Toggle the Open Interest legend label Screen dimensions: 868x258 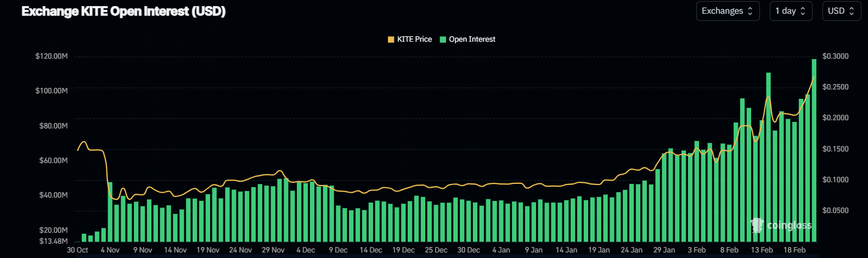[472, 40]
